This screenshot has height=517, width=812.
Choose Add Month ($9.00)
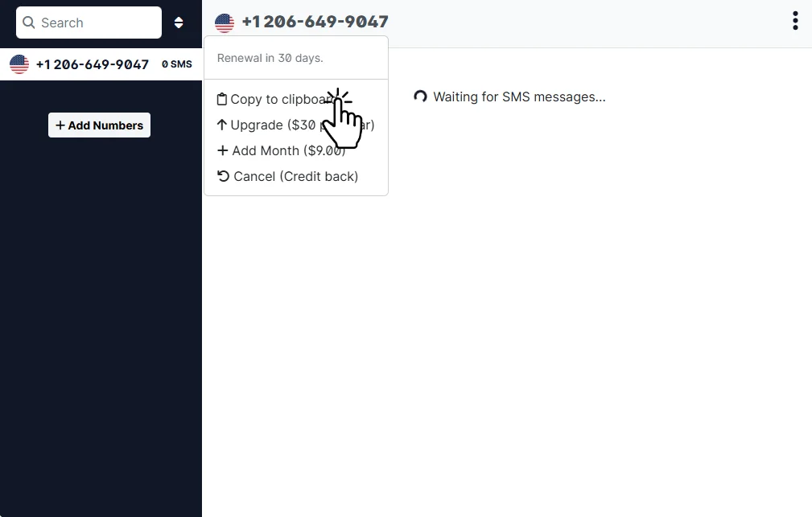[281, 150]
